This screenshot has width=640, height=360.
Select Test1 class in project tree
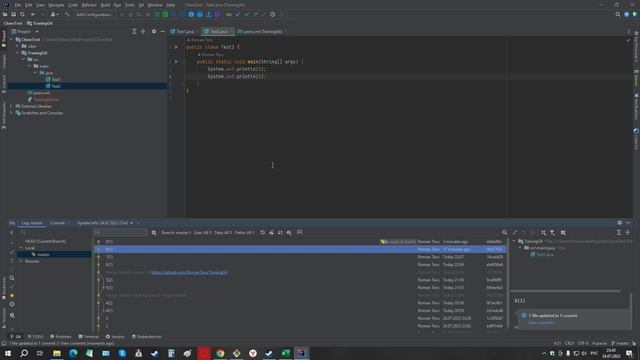click(x=53, y=79)
